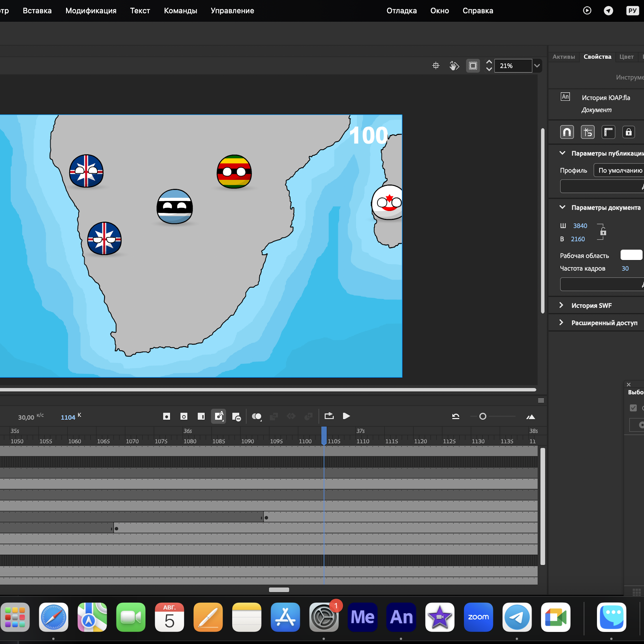Click the Center Stage crosshair icon
644x644 pixels.
[x=436, y=66]
